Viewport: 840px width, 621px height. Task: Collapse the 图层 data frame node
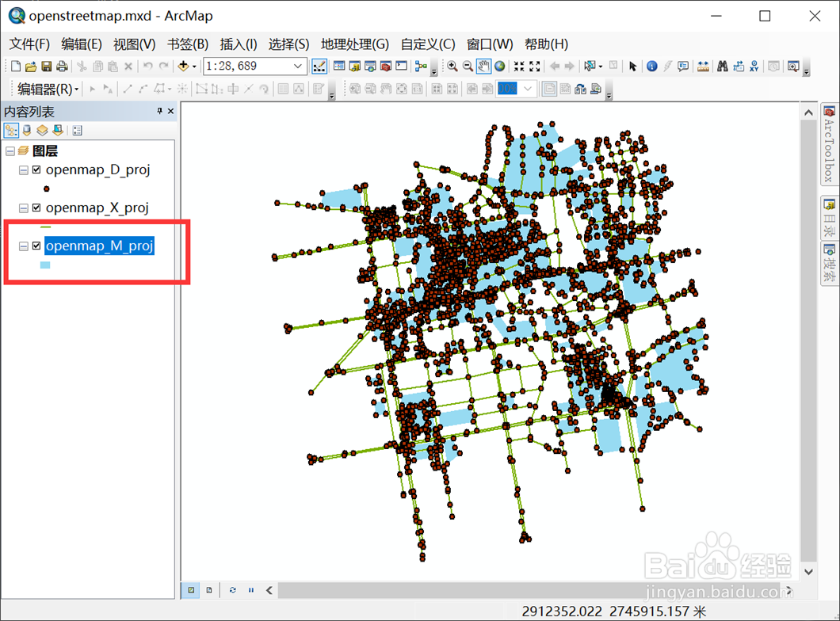pos(10,151)
